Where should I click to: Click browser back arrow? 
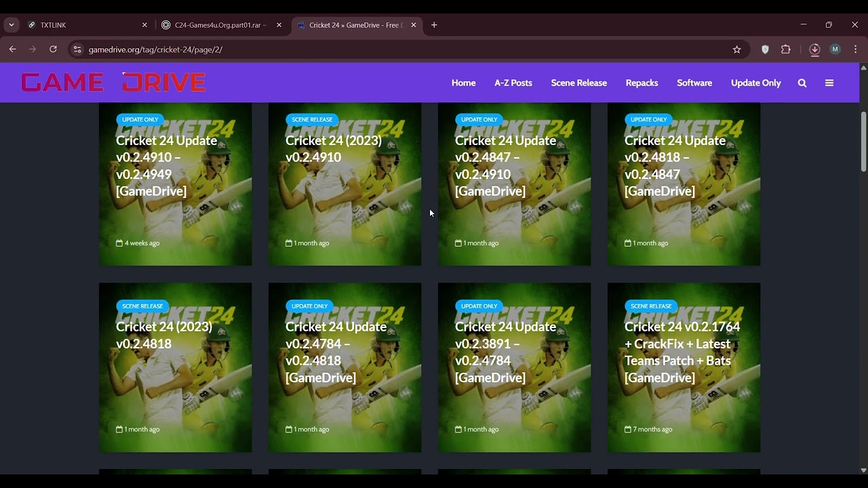coord(12,49)
